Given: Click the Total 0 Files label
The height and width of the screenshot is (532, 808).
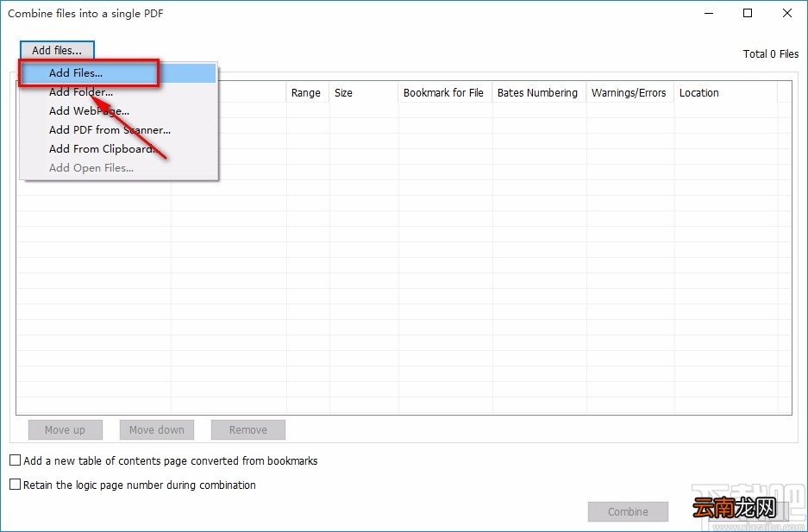Looking at the screenshot, I should (771, 54).
